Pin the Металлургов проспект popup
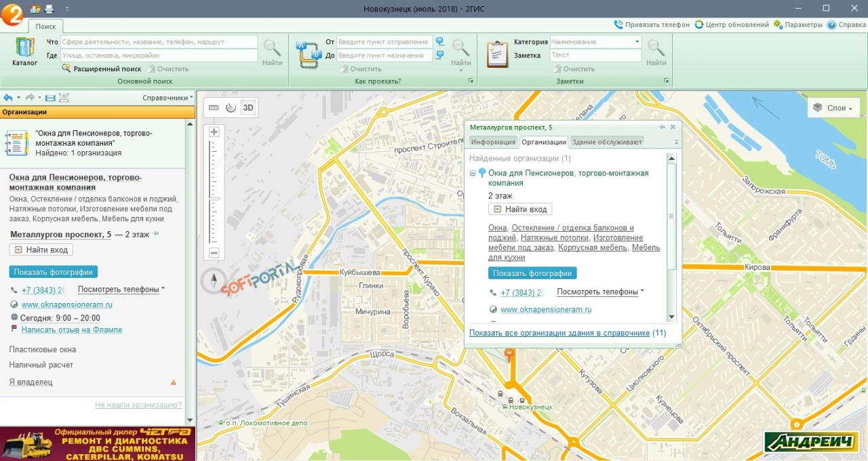 click(662, 127)
